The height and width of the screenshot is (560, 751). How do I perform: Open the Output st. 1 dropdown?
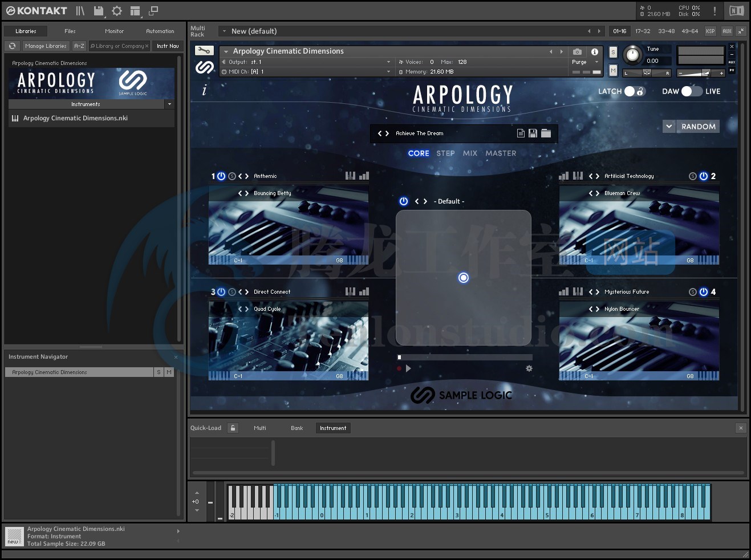[388, 62]
